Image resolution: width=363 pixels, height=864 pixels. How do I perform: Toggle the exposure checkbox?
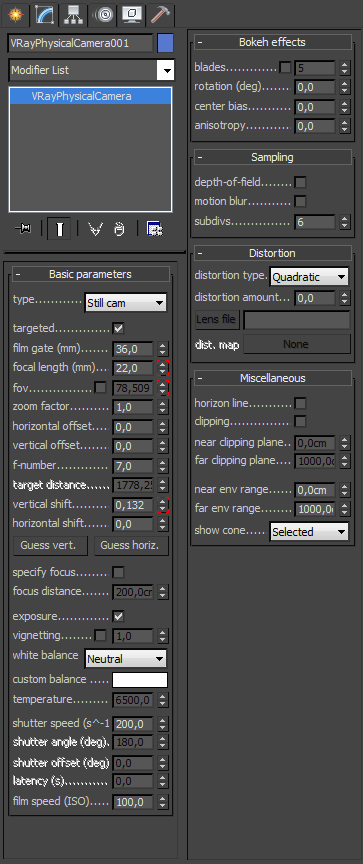point(118,616)
